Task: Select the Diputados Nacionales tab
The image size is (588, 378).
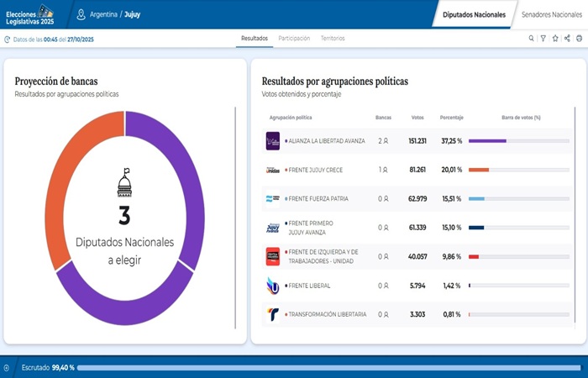Action: (x=474, y=14)
